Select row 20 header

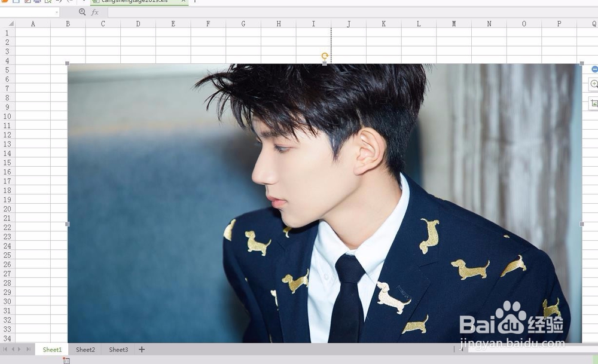(7, 209)
